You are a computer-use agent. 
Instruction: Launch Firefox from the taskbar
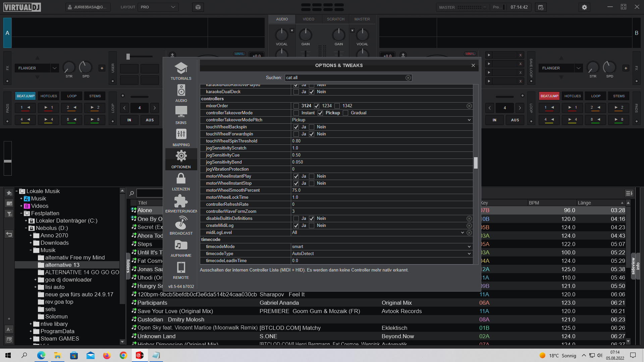point(107,355)
